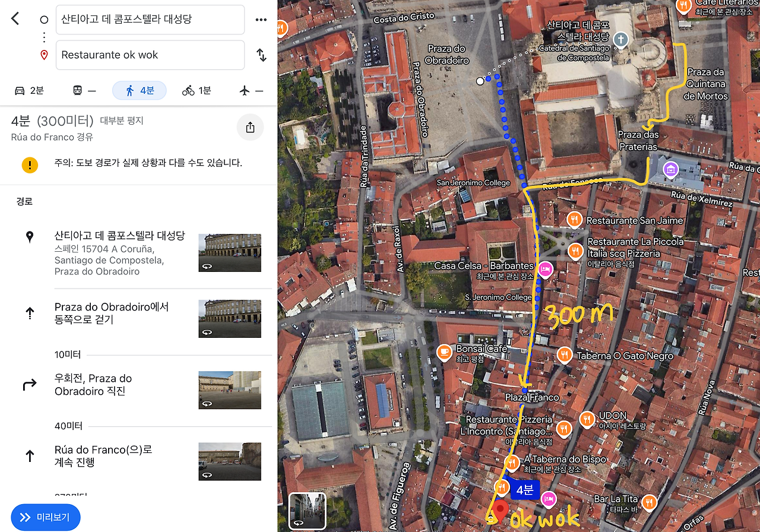Click the Restaurante La Piccola Italia pin
This screenshot has width=760, height=532.
575,250
